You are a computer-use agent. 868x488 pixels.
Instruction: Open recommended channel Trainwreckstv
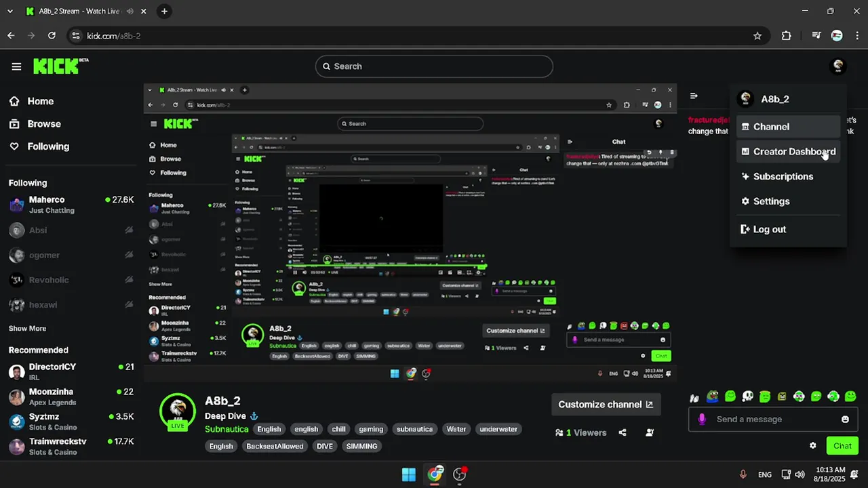pyautogui.click(x=71, y=446)
